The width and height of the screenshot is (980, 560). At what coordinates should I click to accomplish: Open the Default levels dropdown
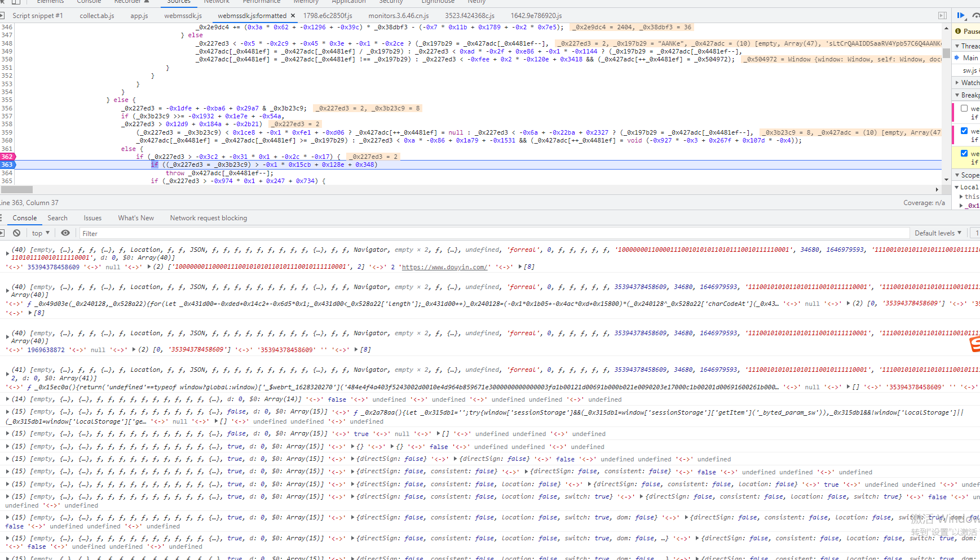tap(938, 233)
